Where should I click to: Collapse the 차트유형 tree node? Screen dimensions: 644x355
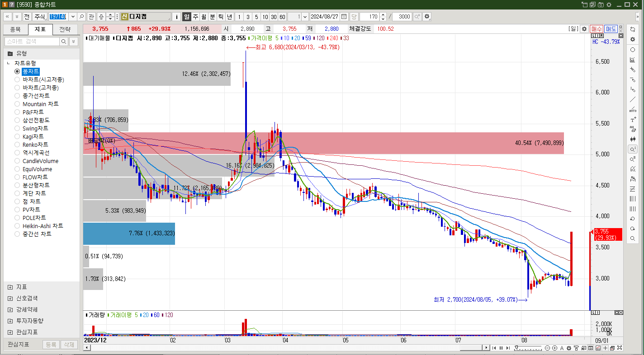(x=9, y=63)
